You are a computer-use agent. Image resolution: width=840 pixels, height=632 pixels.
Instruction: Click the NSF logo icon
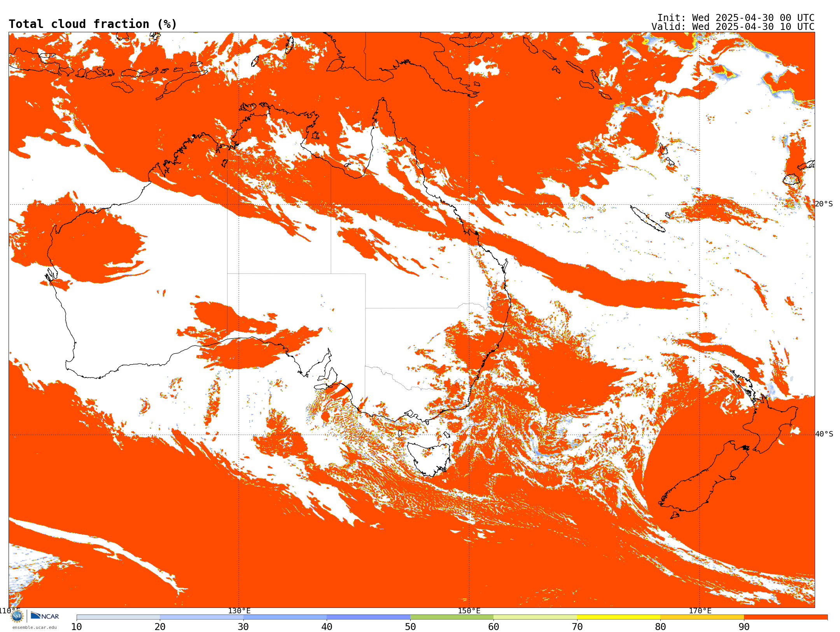(17, 616)
